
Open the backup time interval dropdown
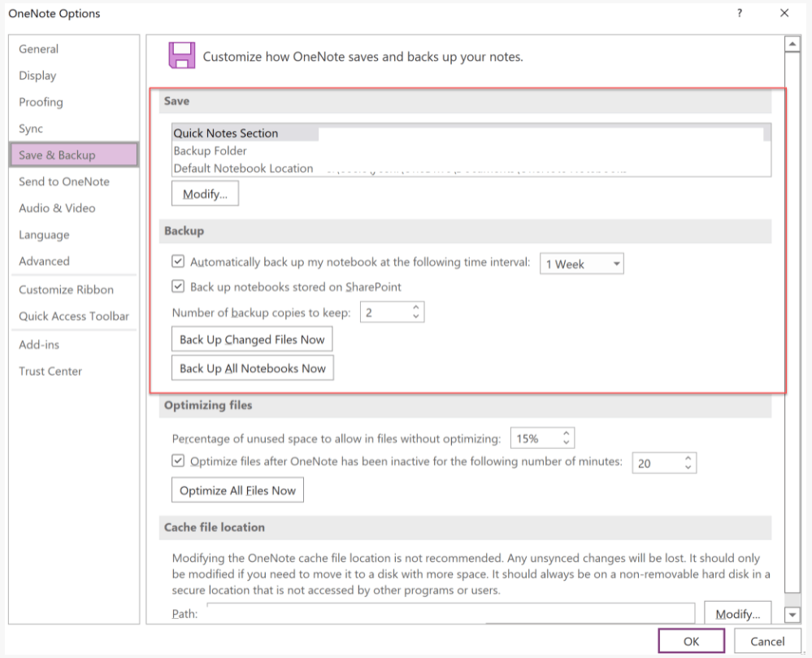point(581,264)
